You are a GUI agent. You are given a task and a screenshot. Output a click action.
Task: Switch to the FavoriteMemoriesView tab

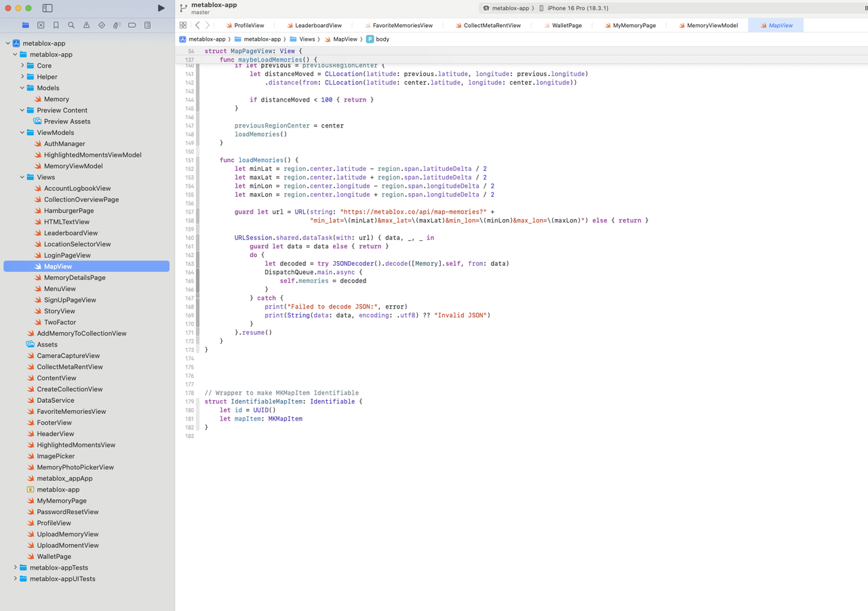(398, 25)
